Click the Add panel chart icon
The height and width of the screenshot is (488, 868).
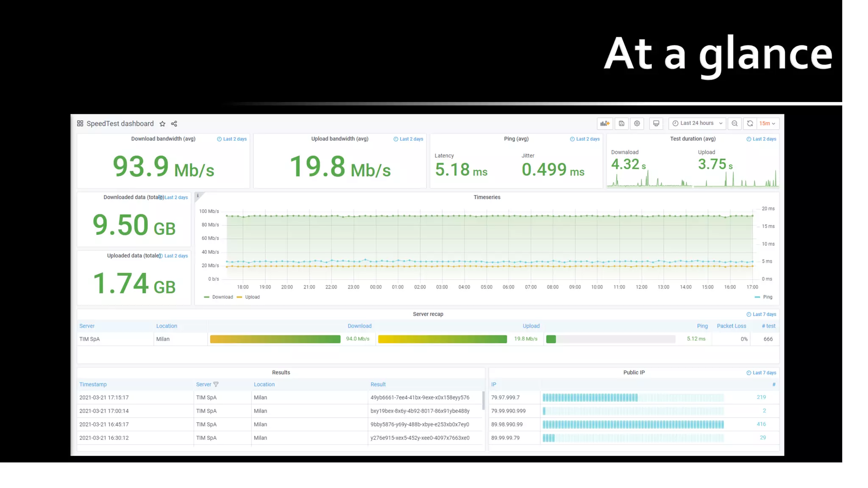pyautogui.click(x=605, y=123)
